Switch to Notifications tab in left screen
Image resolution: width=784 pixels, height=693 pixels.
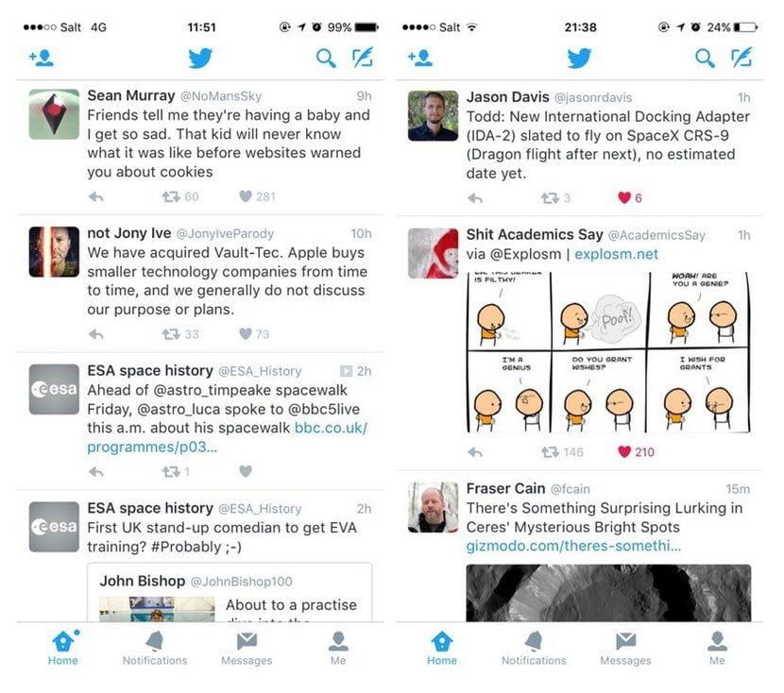pyautogui.click(x=155, y=648)
